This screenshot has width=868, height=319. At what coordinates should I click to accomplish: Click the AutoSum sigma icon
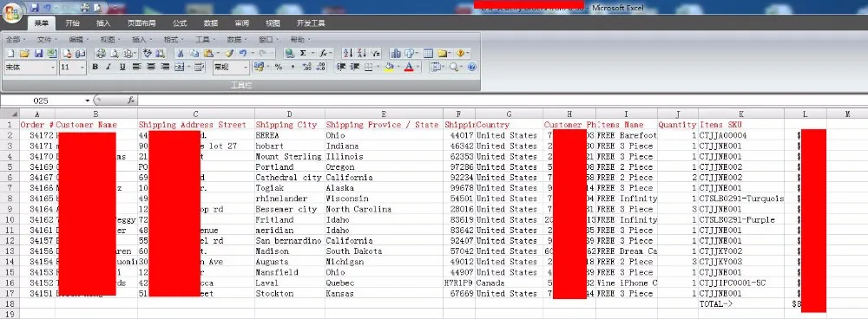point(303,53)
